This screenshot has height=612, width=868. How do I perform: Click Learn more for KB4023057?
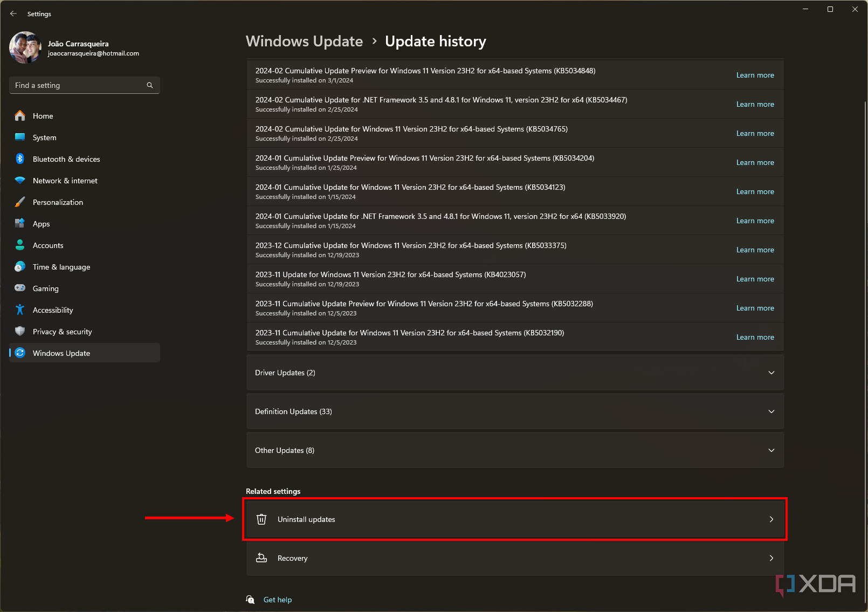(x=755, y=279)
